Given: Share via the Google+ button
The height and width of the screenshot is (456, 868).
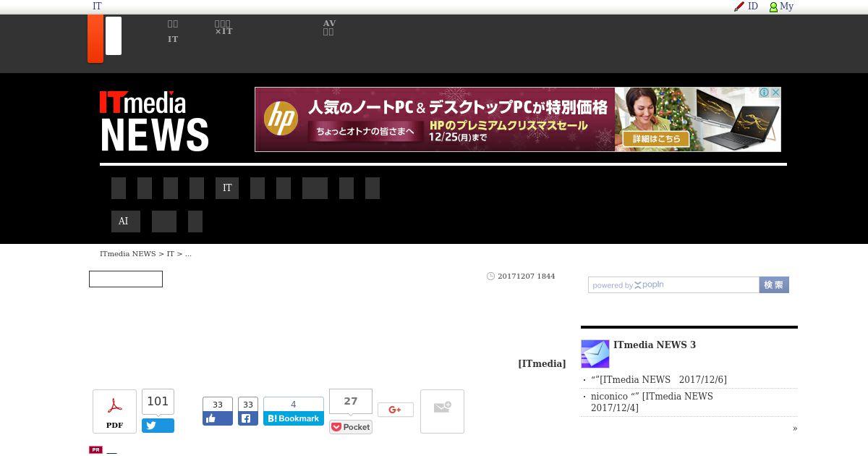Looking at the screenshot, I should point(396,410).
